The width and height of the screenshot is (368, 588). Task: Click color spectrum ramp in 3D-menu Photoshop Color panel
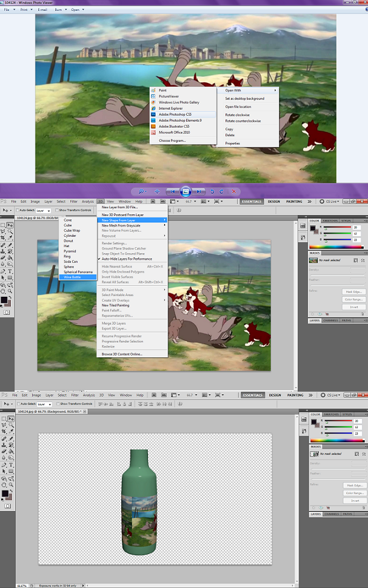tap(336, 246)
